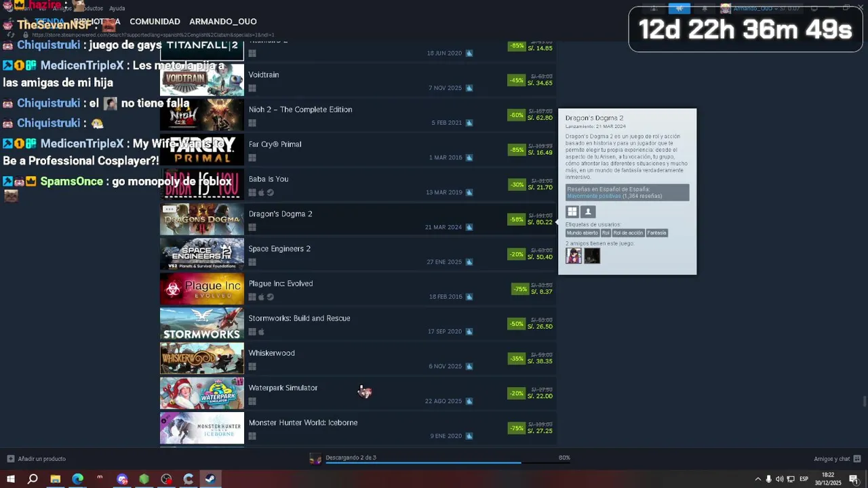
Task: Select the Fantasía tag
Action: [656, 233]
